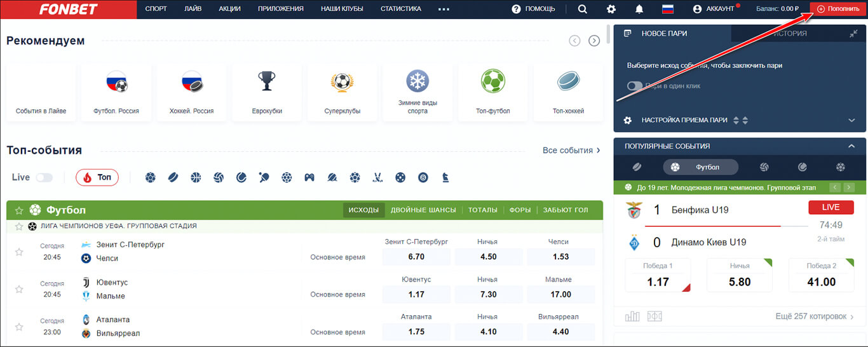
Task: Filter top events by chess knight icon
Action: pos(446,177)
